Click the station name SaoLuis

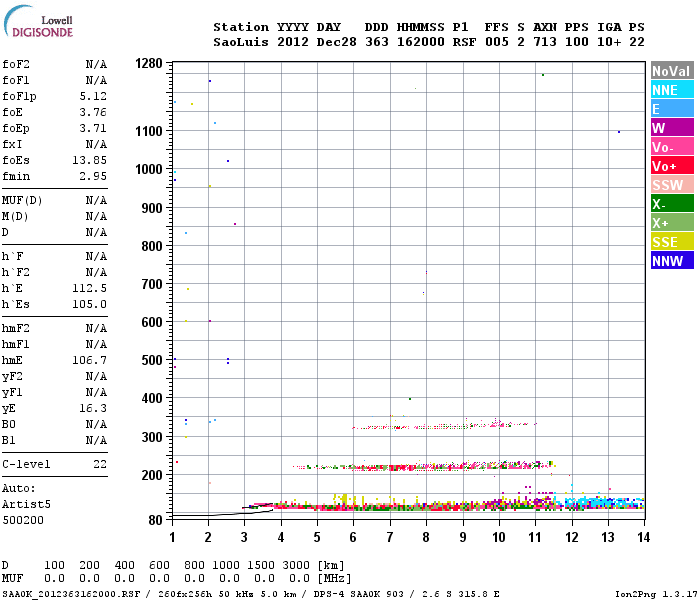(241, 42)
